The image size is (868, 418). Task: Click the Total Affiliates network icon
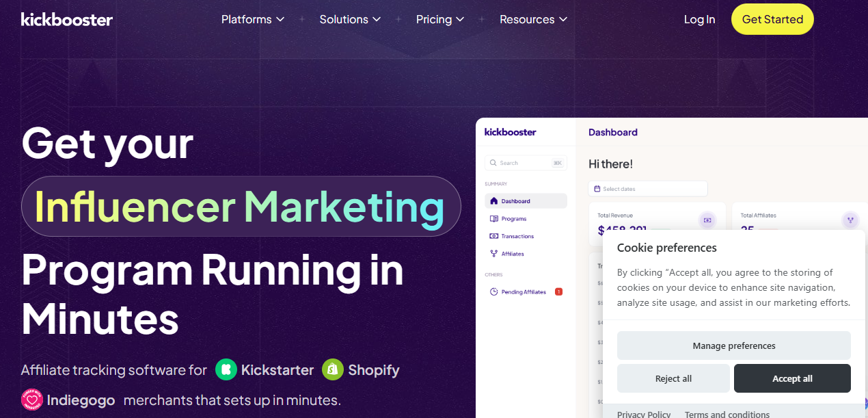(850, 220)
